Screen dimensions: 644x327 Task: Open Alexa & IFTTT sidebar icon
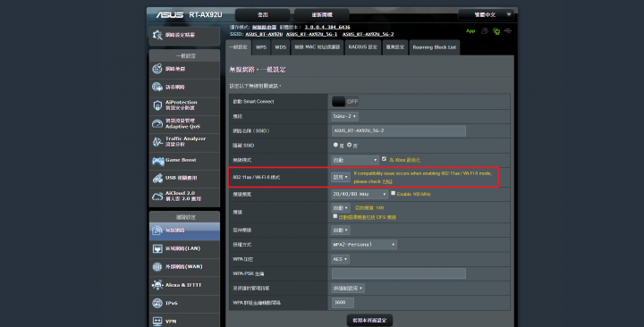tap(157, 285)
